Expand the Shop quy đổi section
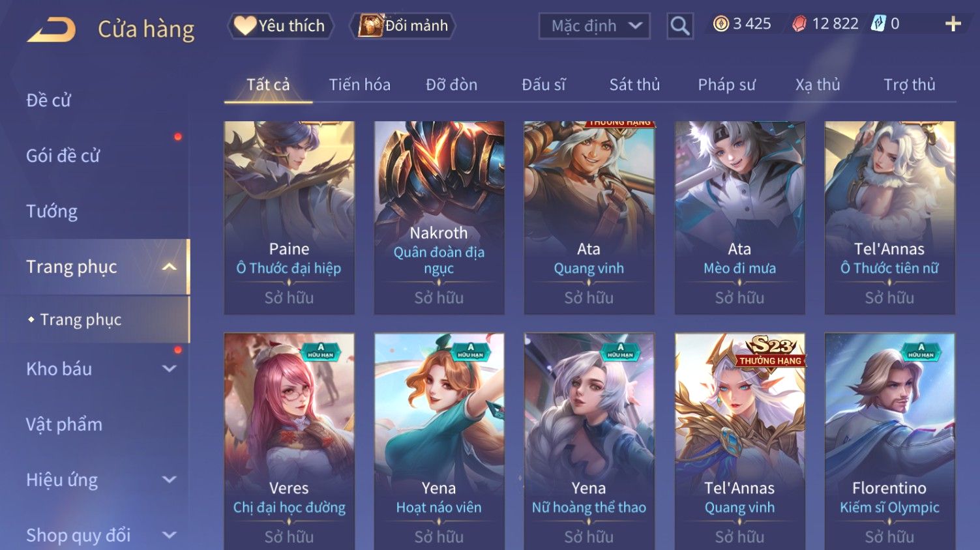The height and width of the screenshot is (550, 980). (x=169, y=535)
